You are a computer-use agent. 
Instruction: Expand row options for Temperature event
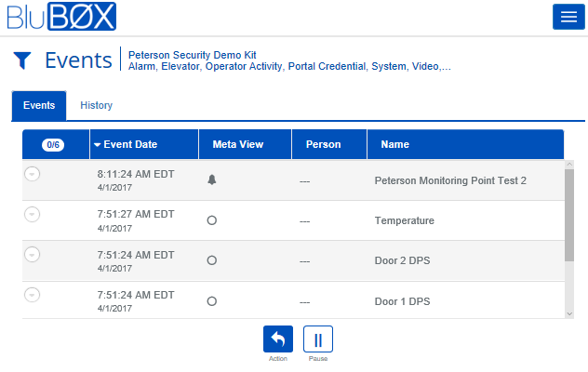tap(33, 214)
